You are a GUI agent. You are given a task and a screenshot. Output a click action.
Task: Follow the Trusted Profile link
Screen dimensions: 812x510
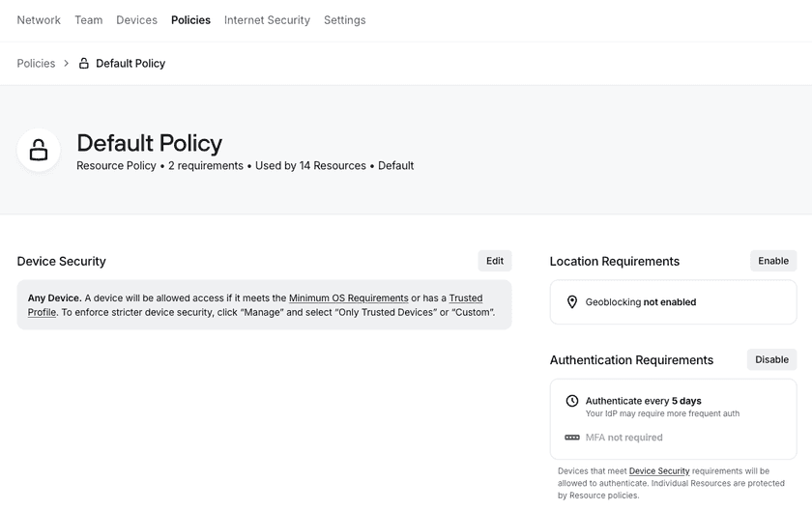[x=465, y=298]
